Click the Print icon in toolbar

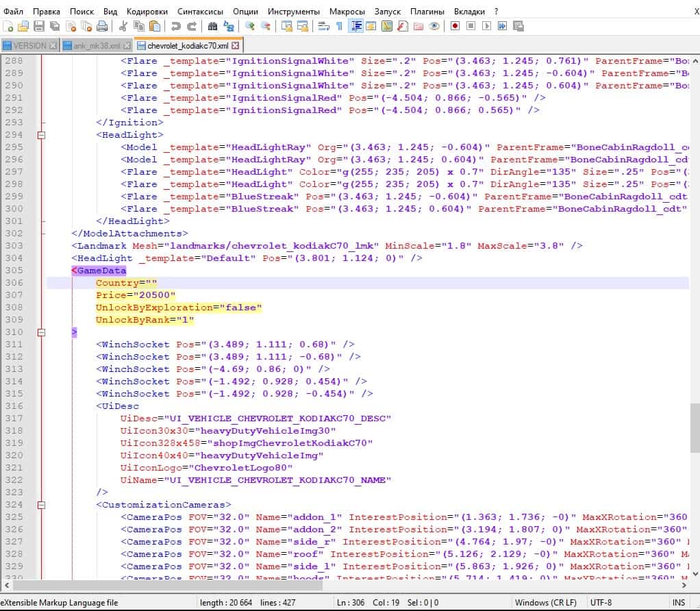point(102,27)
